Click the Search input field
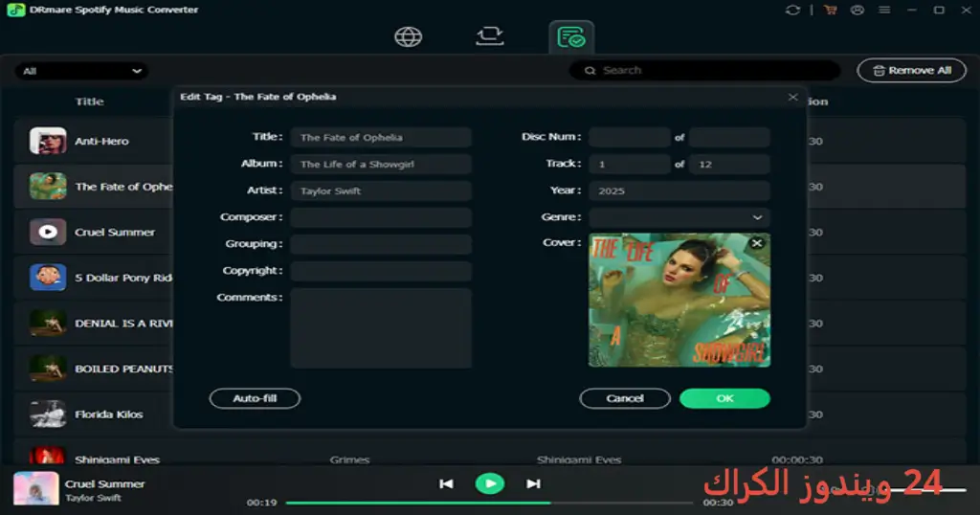Image resolution: width=980 pixels, height=515 pixels. click(x=704, y=70)
